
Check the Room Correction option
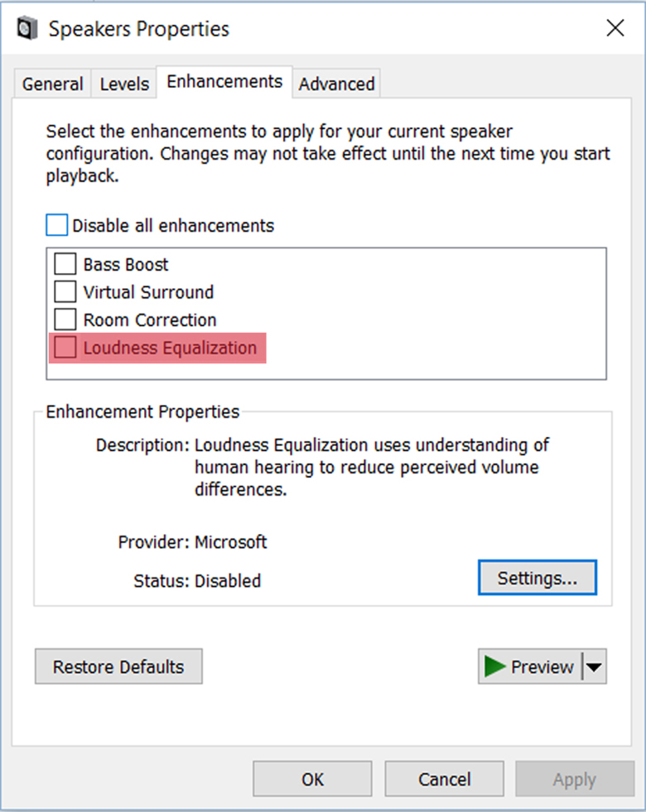click(65, 320)
